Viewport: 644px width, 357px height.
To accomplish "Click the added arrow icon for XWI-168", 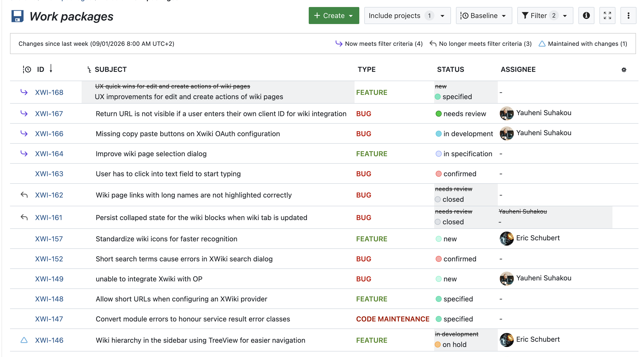I will 24,92.
